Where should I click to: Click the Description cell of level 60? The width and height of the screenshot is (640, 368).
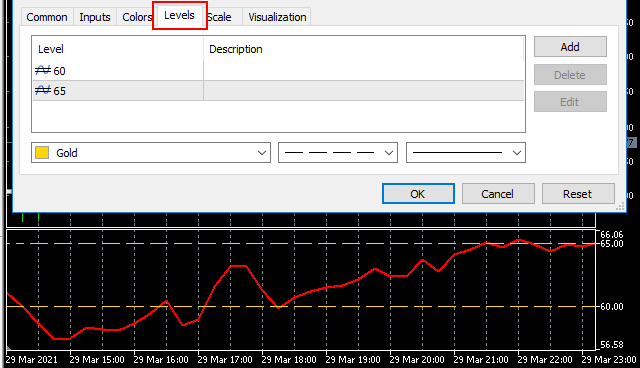[x=363, y=71]
